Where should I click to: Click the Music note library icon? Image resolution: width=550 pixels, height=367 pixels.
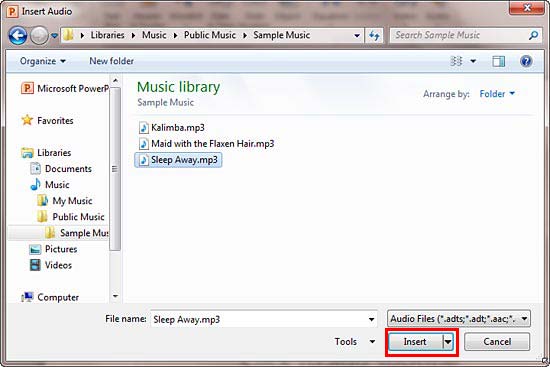coord(35,185)
